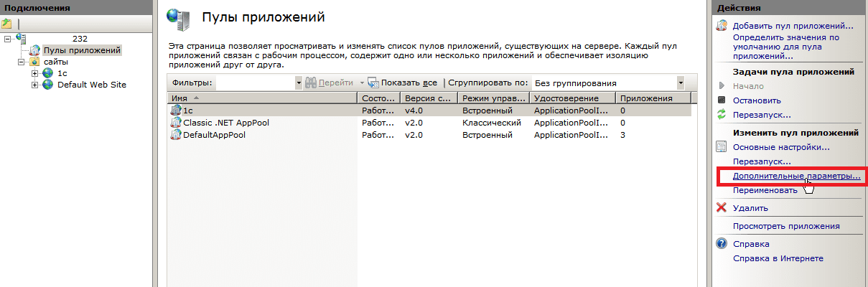Click Перезапуск under Изменить пул приложений
868x287 pixels.
click(x=760, y=161)
